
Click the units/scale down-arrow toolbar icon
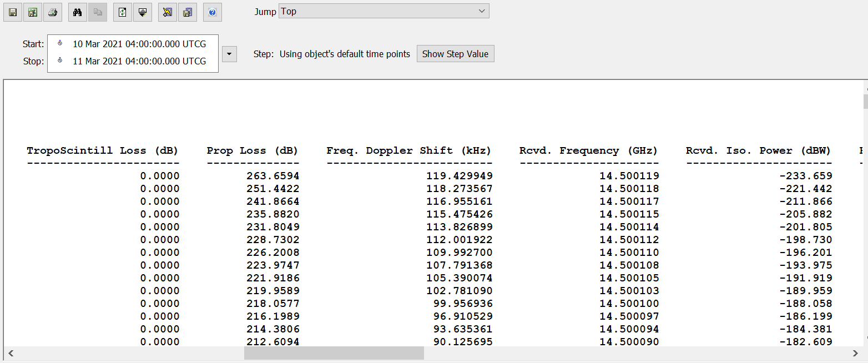pos(143,12)
